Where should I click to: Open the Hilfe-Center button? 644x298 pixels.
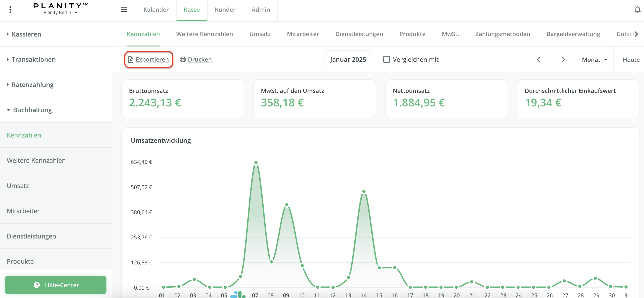[55, 285]
